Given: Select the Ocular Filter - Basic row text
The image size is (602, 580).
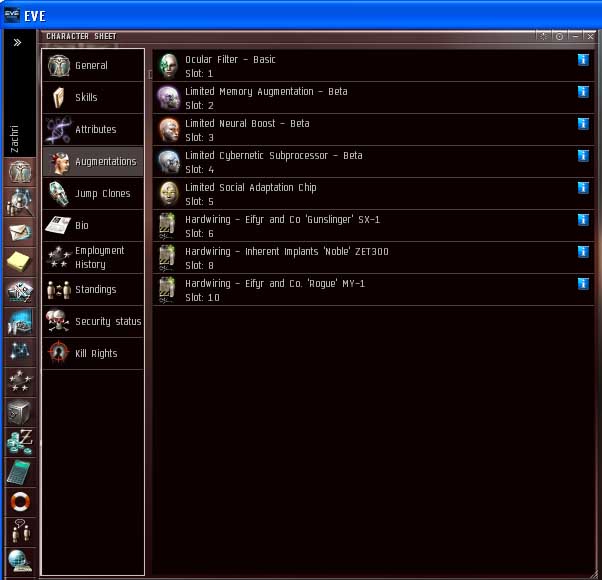Looking at the screenshot, I should click(x=230, y=59).
